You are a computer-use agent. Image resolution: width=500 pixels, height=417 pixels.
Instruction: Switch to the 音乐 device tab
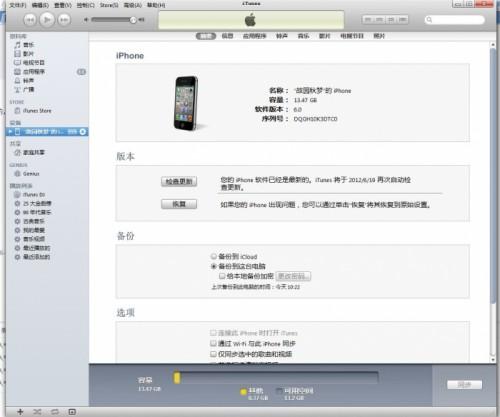[x=303, y=36]
